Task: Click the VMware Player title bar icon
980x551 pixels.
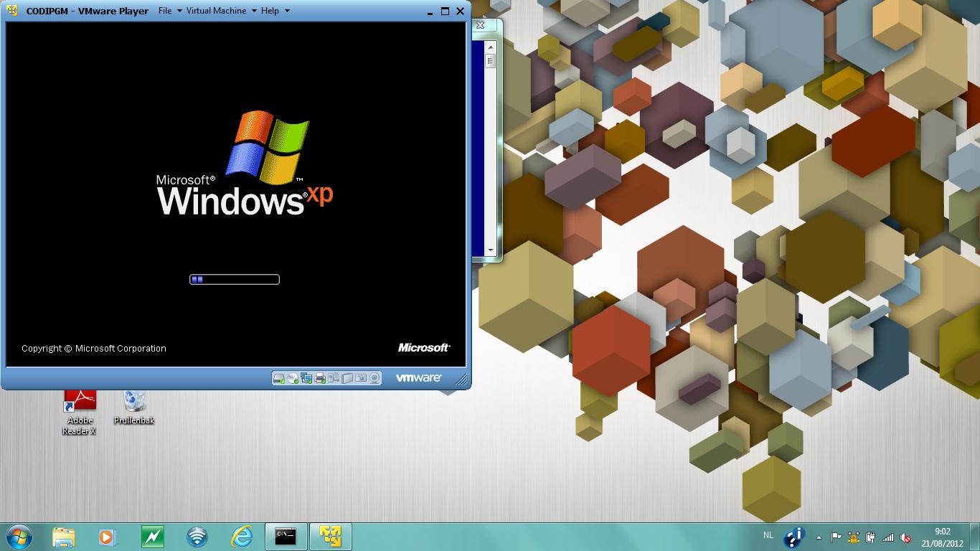Action: [x=12, y=11]
